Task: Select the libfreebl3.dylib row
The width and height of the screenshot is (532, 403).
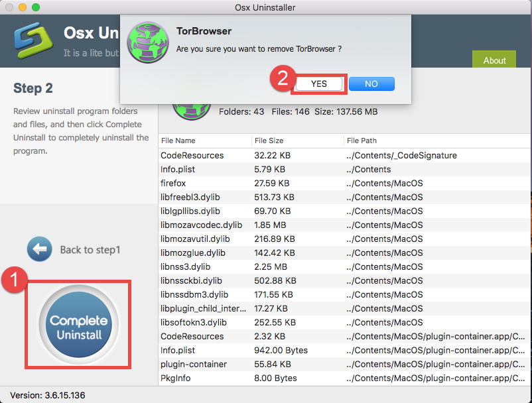Action: (344, 197)
